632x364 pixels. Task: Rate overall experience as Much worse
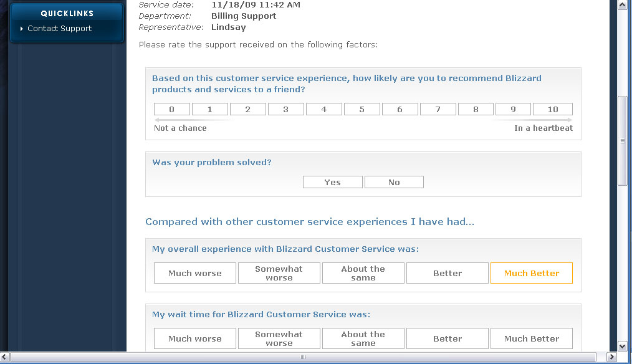(x=195, y=273)
